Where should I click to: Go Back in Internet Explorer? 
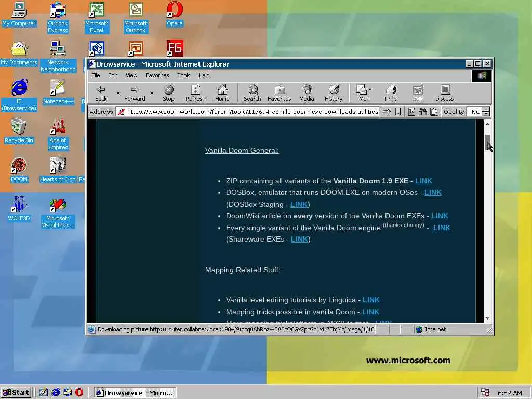pyautogui.click(x=101, y=94)
